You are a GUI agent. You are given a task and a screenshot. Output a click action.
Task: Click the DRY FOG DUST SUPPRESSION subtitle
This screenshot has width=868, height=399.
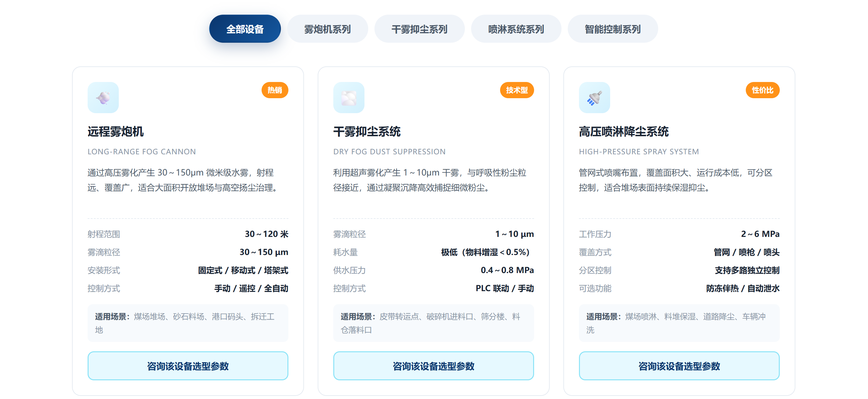pyautogui.click(x=389, y=151)
